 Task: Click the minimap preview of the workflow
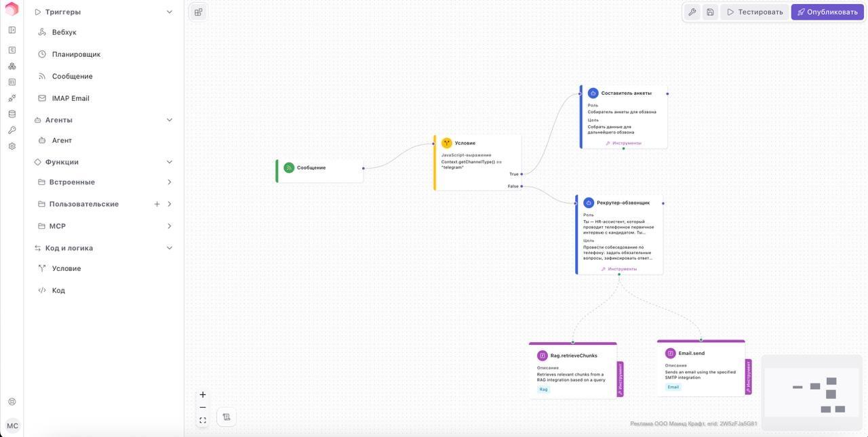[x=811, y=393]
